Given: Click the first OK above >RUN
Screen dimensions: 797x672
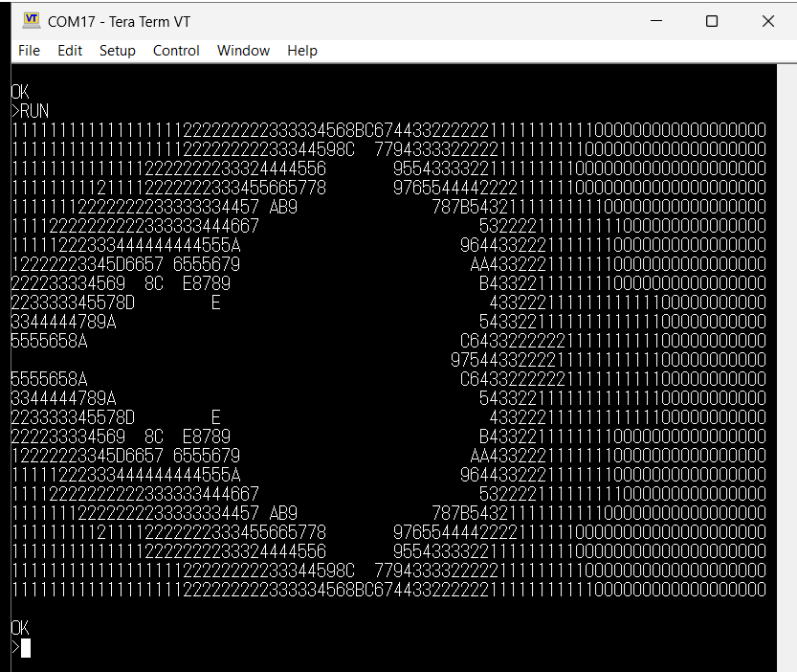Looking at the screenshot, I should (x=20, y=92).
